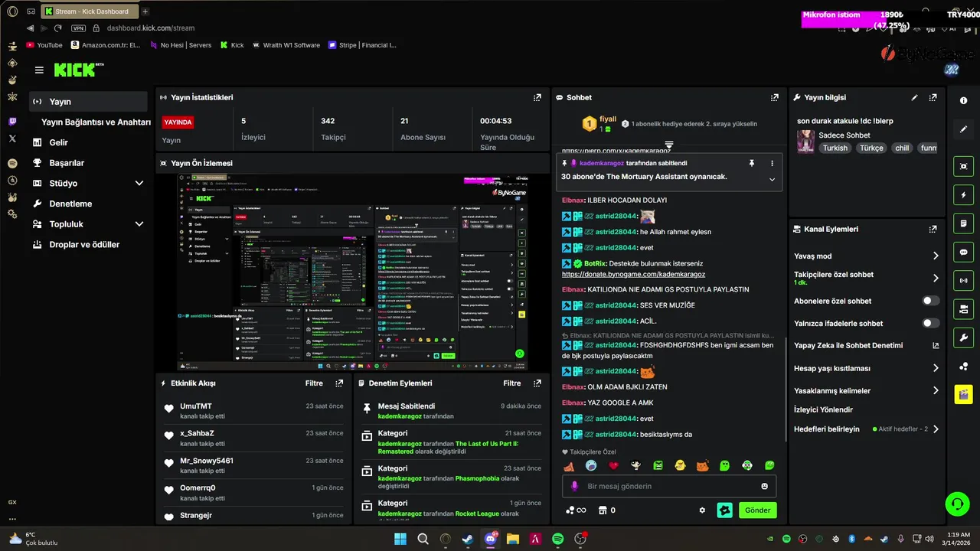Toggle the lightning activity icon in right toolbar

click(x=963, y=194)
